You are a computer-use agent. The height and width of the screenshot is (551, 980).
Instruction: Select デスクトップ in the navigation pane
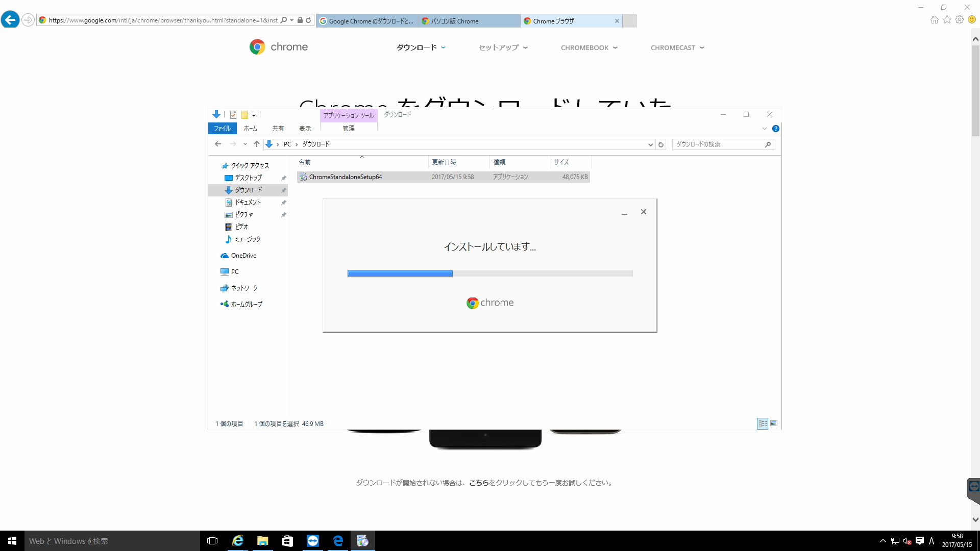248,178
